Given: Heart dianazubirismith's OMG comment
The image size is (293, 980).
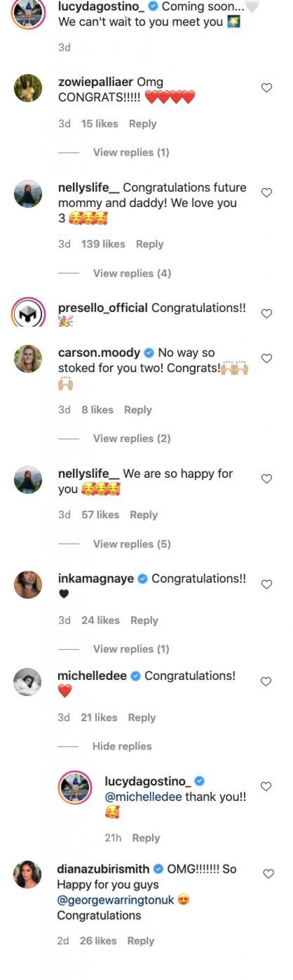Looking at the screenshot, I should (x=268, y=874).
